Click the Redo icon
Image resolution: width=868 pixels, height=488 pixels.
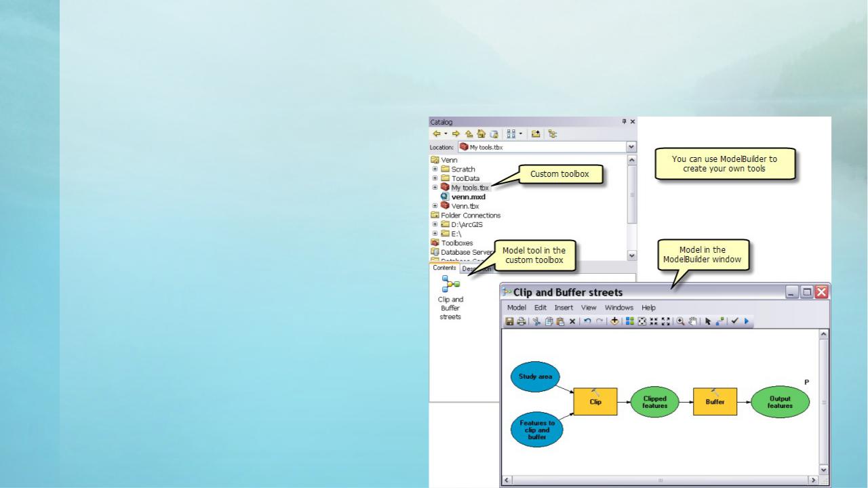pyautogui.click(x=599, y=321)
